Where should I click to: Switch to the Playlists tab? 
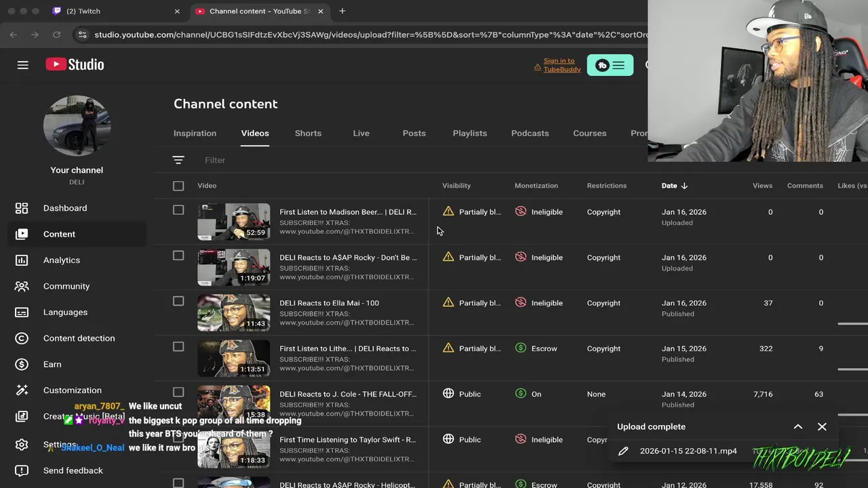pos(469,133)
